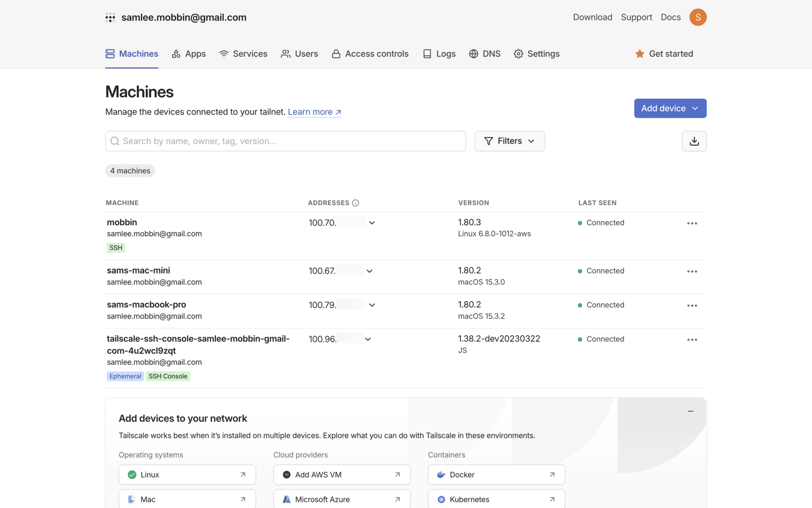Open the more options menu for sams-mac-mini
Viewport: 812px width, 508px height.
click(692, 271)
